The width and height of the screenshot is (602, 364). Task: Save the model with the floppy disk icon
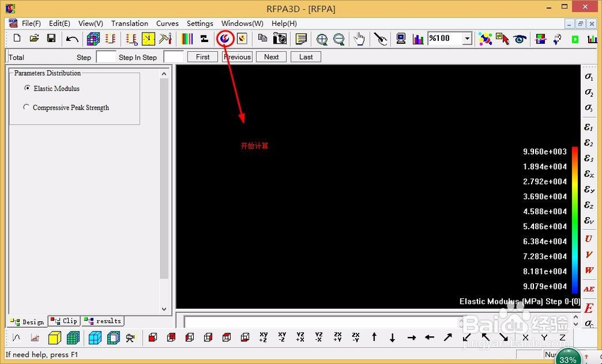[51, 38]
